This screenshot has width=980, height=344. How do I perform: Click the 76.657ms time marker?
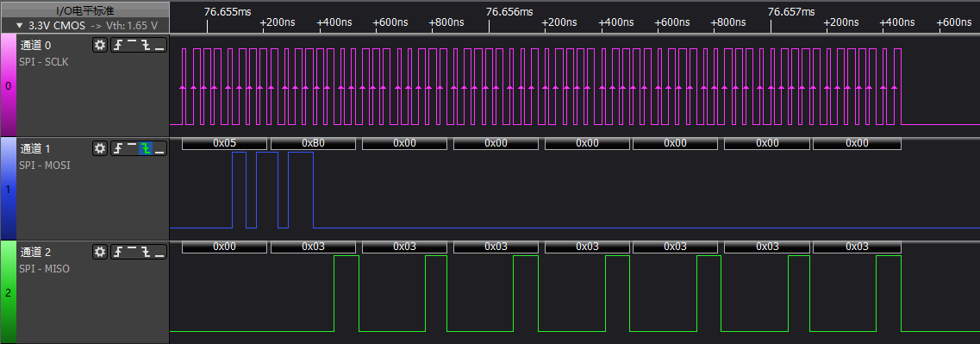click(x=791, y=11)
